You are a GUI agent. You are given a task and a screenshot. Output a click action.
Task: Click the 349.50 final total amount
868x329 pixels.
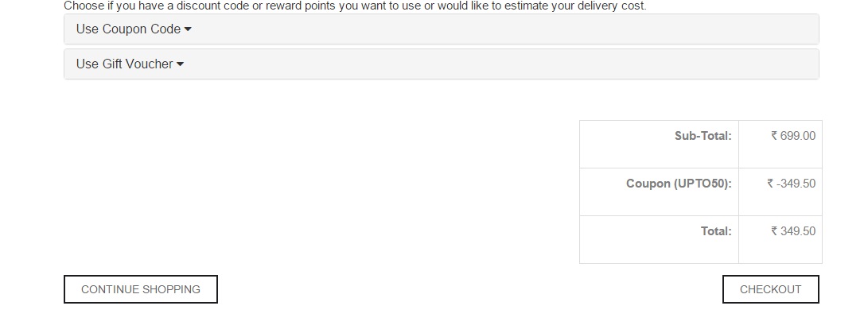click(798, 231)
